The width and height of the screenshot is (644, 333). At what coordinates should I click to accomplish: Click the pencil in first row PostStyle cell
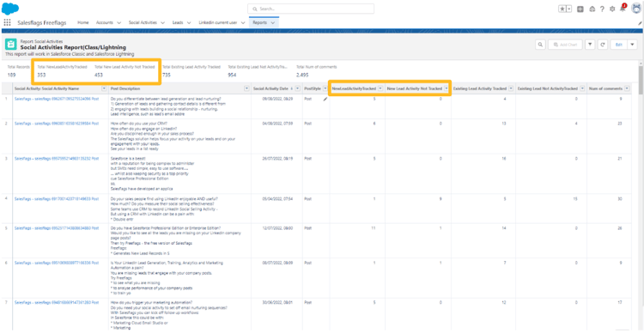click(x=325, y=99)
